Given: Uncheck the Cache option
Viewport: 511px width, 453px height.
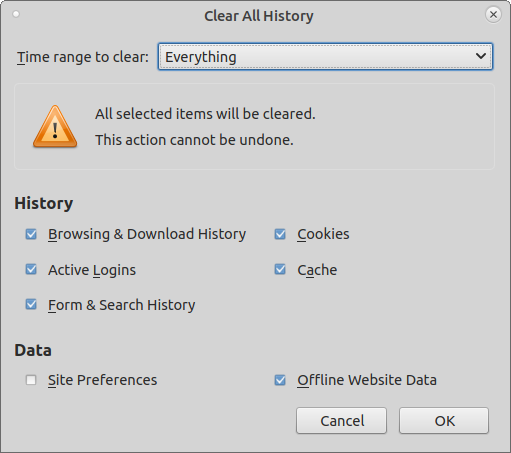Looking at the screenshot, I should [x=280, y=269].
